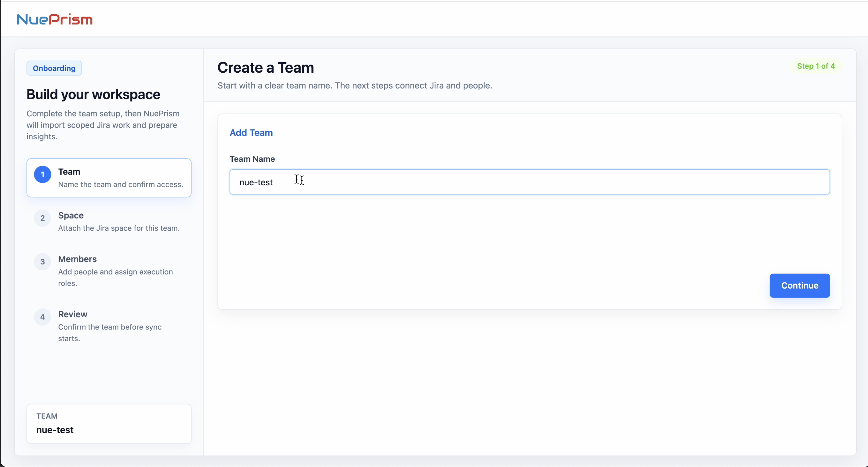Open the Review step in sidebar
This screenshot has height=467, width=868.
[109, 326]
